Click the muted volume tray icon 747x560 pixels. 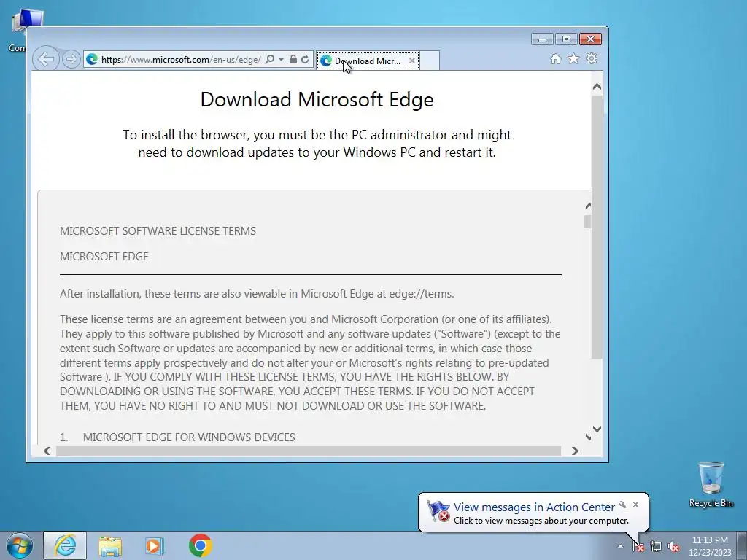673,547
